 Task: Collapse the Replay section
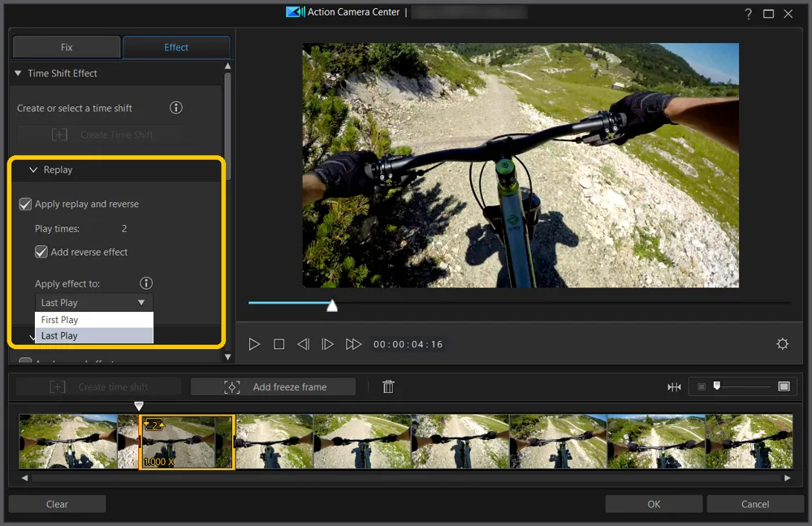(x=33, y=170)
